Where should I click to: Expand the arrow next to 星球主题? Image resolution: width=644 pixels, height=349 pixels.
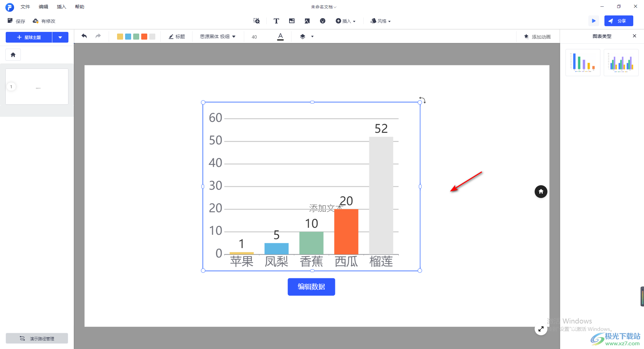pos(60,37)
